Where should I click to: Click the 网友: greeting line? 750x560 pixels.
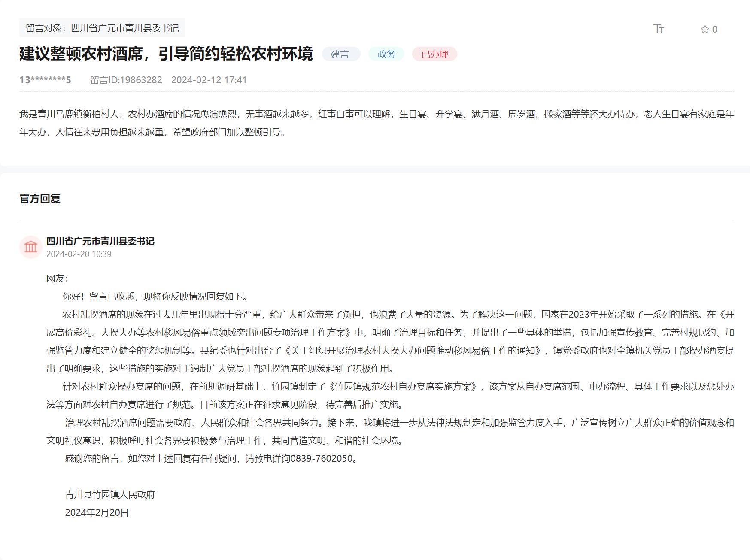click(57, 278)
